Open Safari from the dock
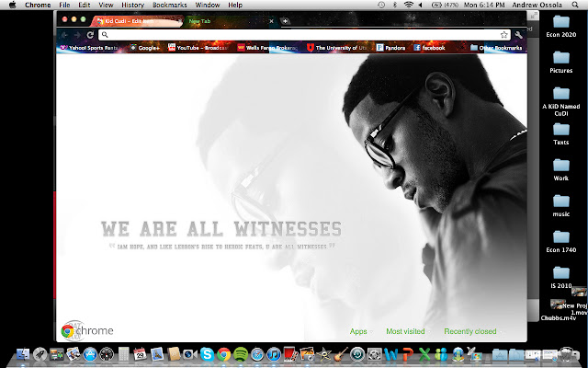 (257, 354)
